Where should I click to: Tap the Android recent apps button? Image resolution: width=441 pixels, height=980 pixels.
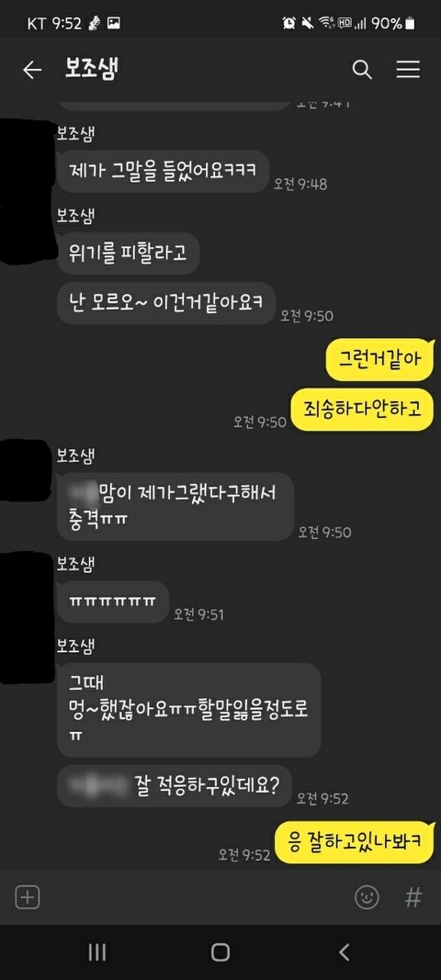(97, 952)
